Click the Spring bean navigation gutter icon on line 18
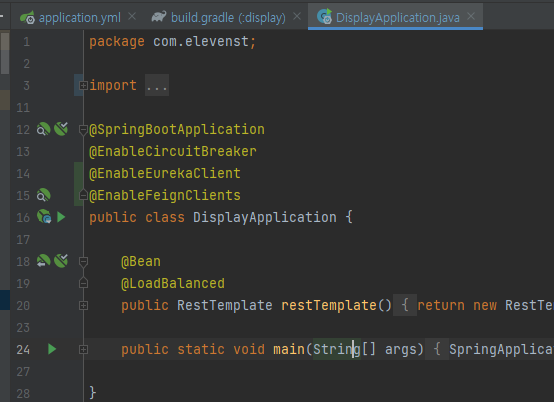The height and width of the screenshot is (402, 554). click(x=43, y=261)
